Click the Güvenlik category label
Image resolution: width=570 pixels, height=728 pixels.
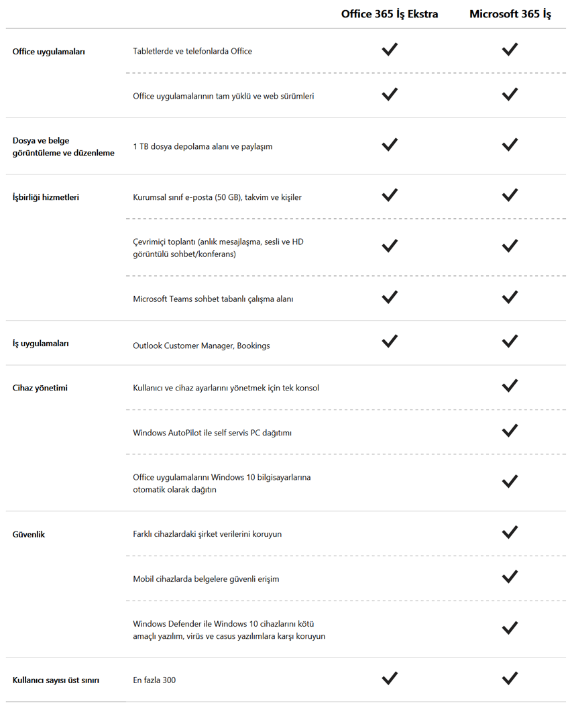[29, 535]
